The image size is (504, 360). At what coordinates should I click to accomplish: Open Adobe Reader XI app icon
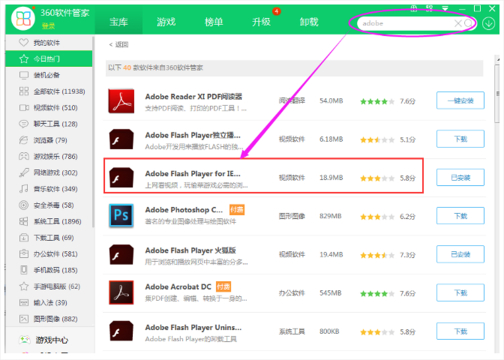121,101
